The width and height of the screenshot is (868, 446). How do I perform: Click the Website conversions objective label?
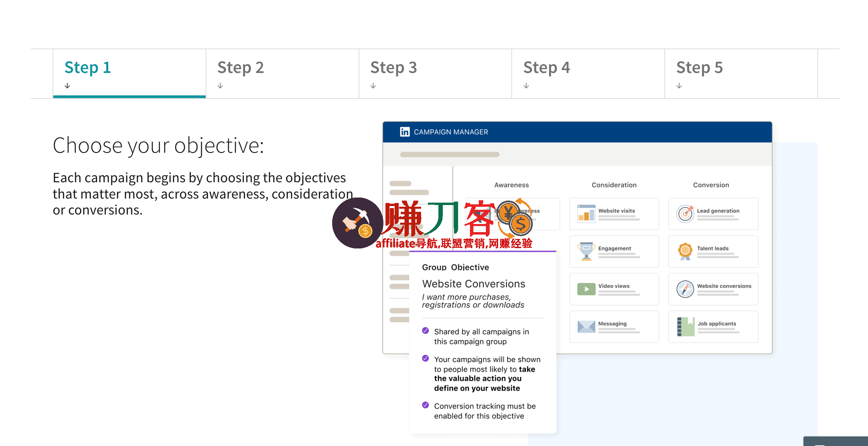724,286
